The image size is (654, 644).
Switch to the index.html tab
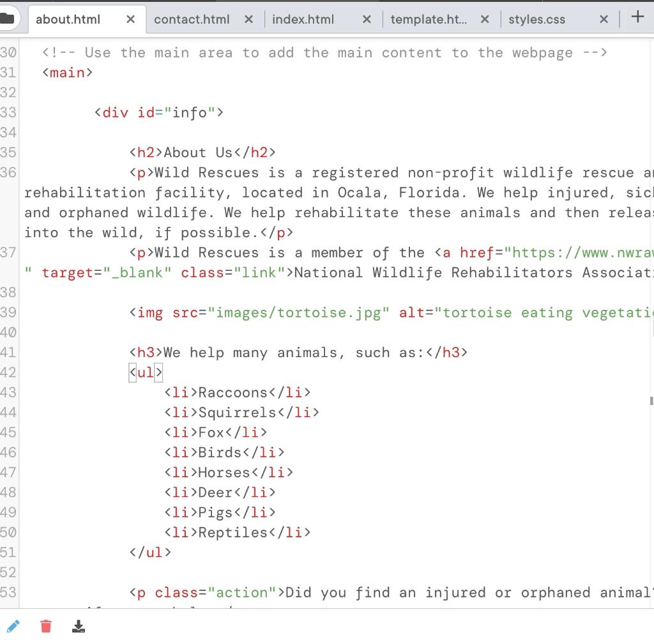(x=303, y=19)
